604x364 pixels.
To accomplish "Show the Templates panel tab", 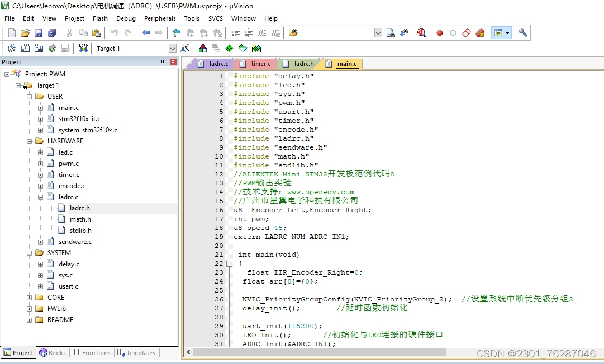I will (136, 352).
